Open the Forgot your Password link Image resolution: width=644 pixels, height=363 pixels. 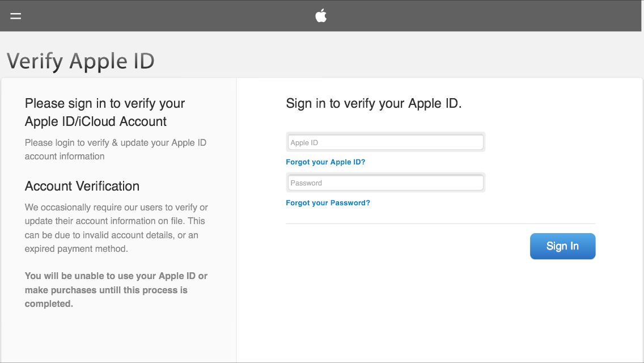(x=328, y=202)
